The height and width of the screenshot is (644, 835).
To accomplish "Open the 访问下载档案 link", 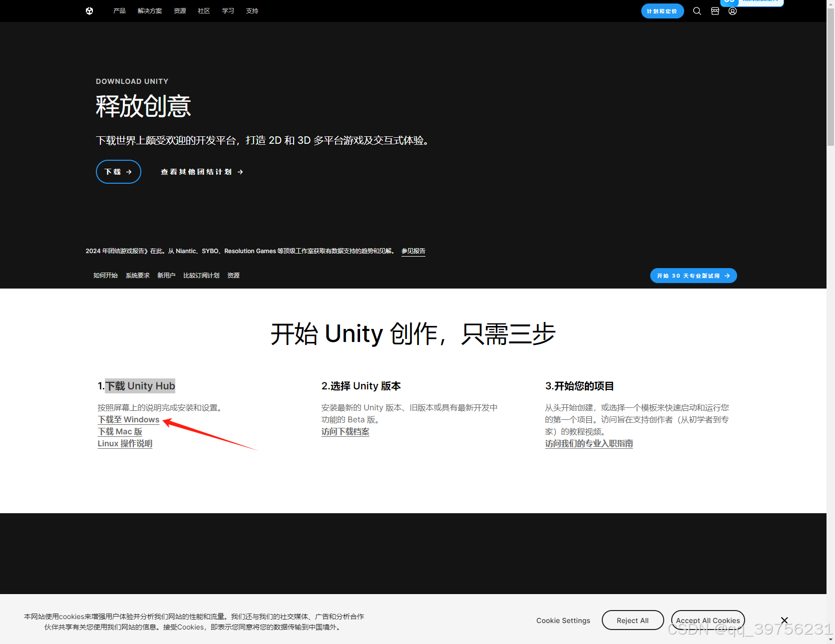I will pyautogui.click(x=345, y=432).
